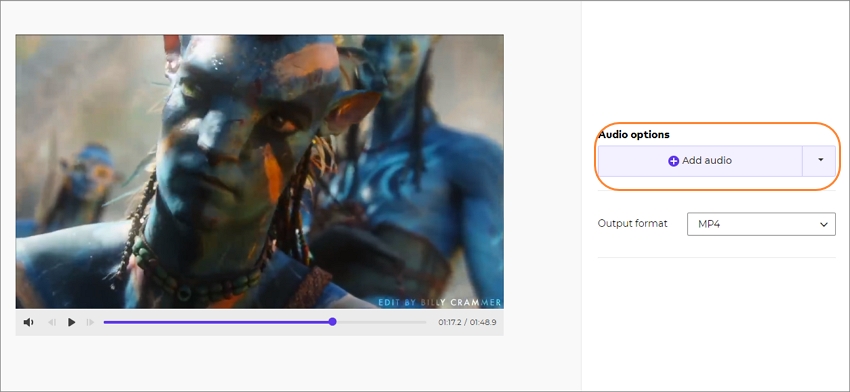Click the EDIT BY BILLY CRAMMER watermark
The image size is (850, 392).
[439, 303]
